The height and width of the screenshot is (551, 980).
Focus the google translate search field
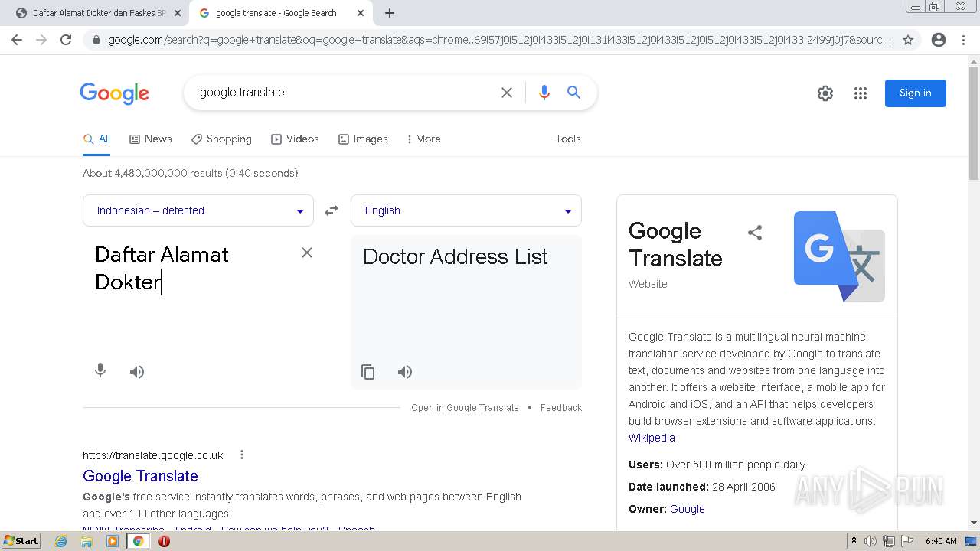pos(345,93)
